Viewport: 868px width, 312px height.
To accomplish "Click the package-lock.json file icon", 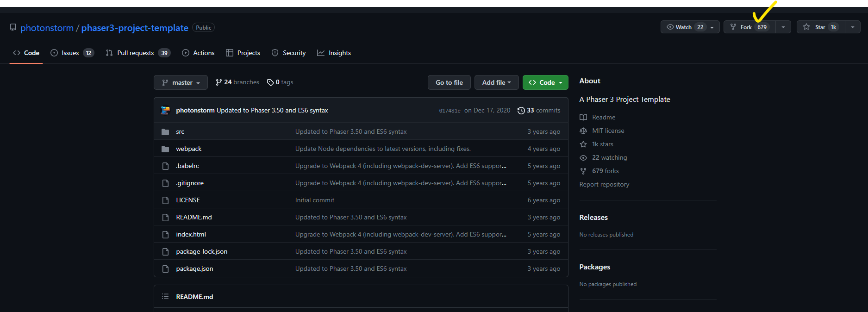I will click(x=165, y=252).
